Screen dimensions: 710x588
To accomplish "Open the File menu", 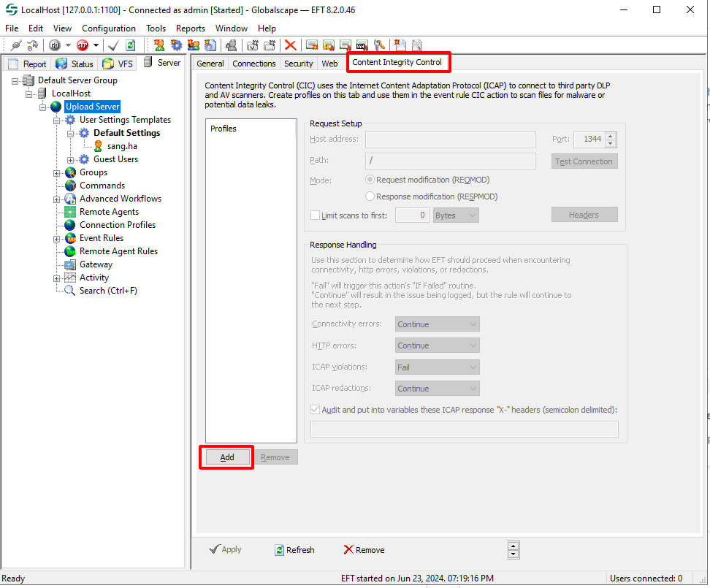I will tap(12, 28).
